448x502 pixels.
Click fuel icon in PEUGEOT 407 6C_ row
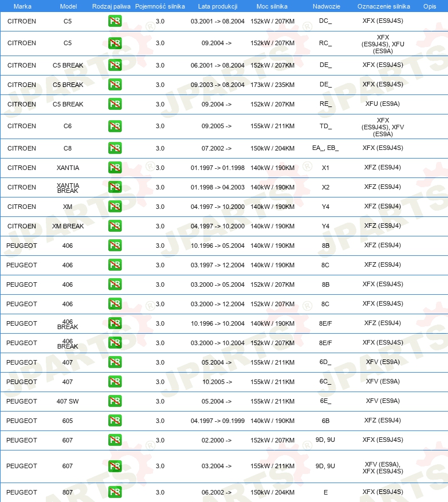[115, 382]
